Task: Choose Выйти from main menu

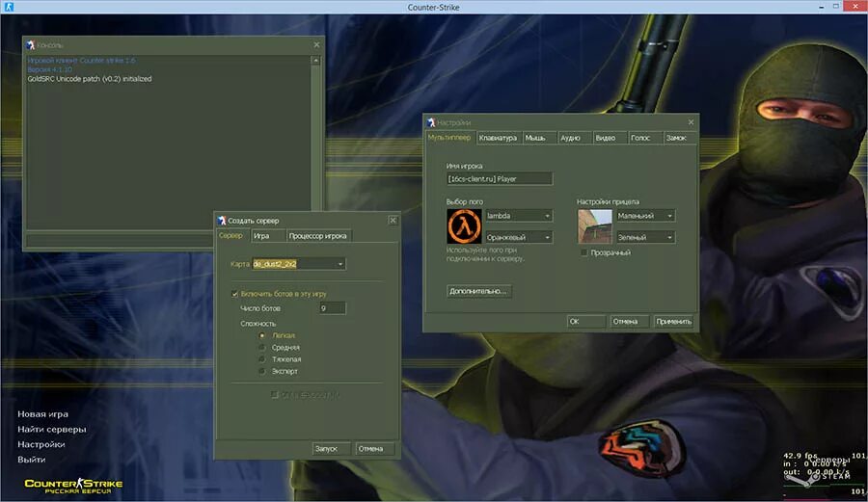Action: click(32, 460)
